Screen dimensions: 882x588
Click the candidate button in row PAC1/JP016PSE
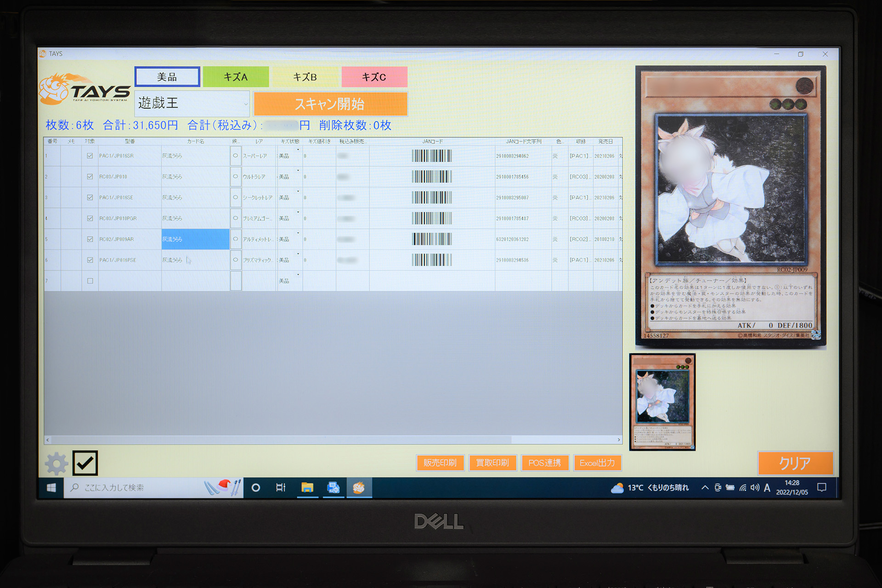236,260
